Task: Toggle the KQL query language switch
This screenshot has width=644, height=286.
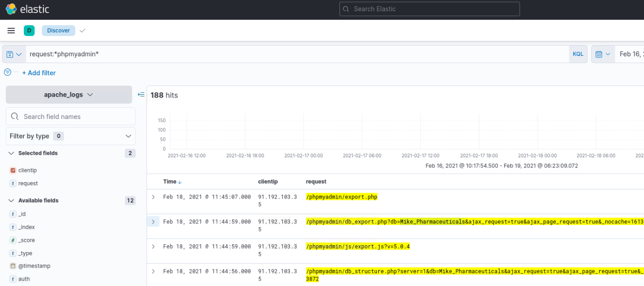Action: coord(578,54)
